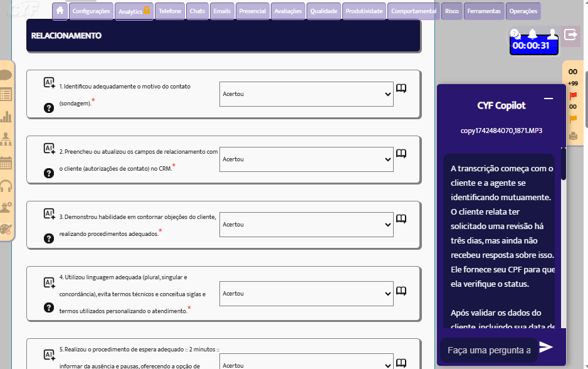Screen dimensions: 588x369
Task: Click the Home icon tab
Action: point(60,11)
